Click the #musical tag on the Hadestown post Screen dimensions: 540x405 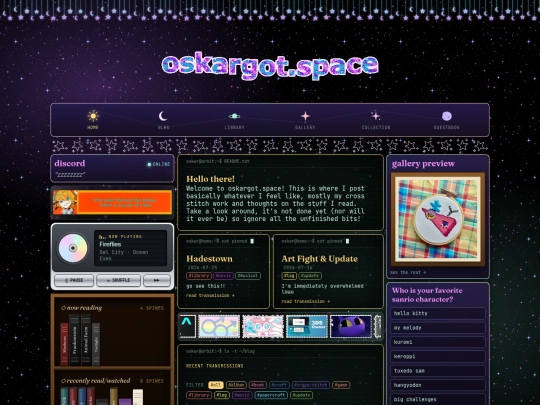tap(248, 276)
